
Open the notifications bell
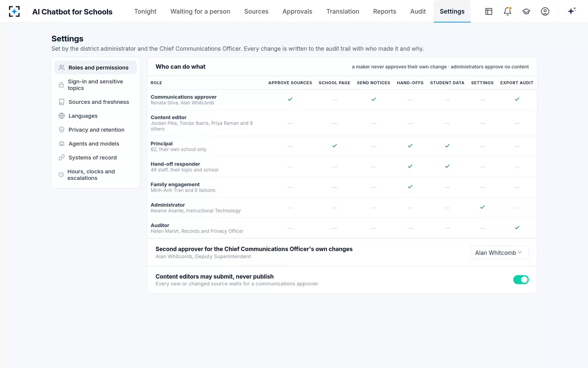tap(508, 11)
